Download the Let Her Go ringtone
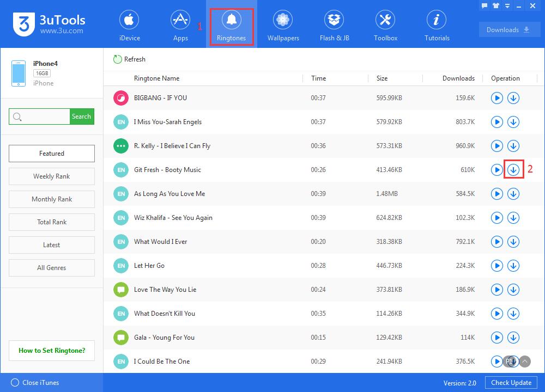Viewport: 545px width, 392px height. pos(513,266)
